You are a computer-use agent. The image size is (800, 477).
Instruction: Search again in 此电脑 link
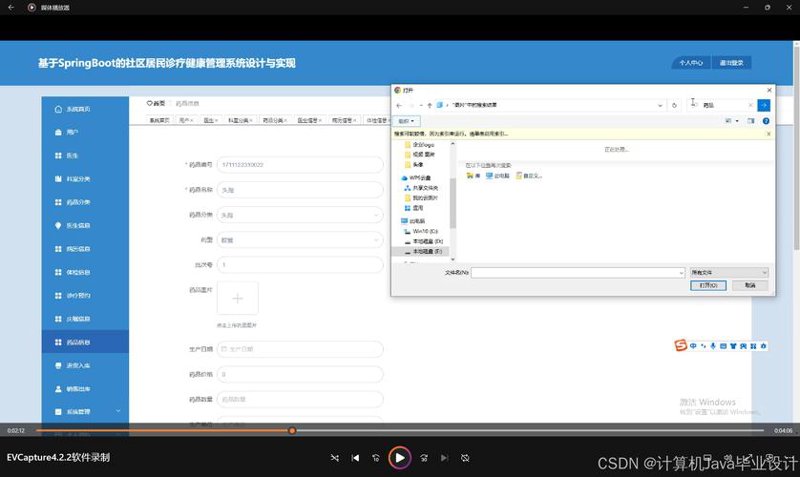coord(497,175)
